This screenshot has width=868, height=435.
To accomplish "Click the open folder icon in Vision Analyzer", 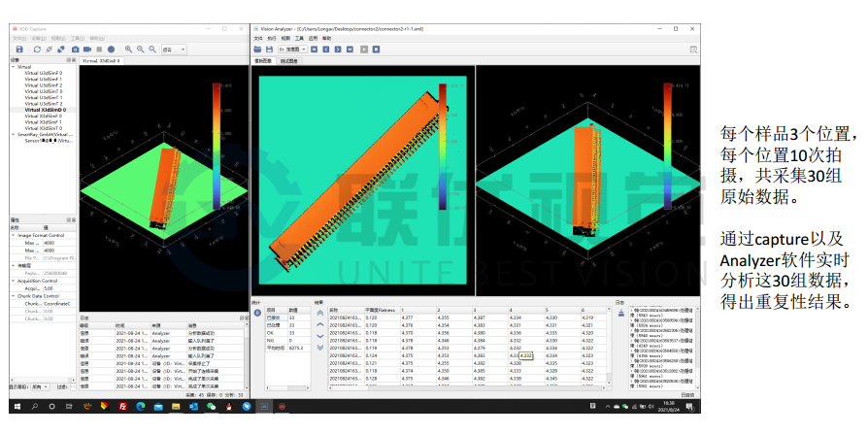I will click(x=257, y=49).
